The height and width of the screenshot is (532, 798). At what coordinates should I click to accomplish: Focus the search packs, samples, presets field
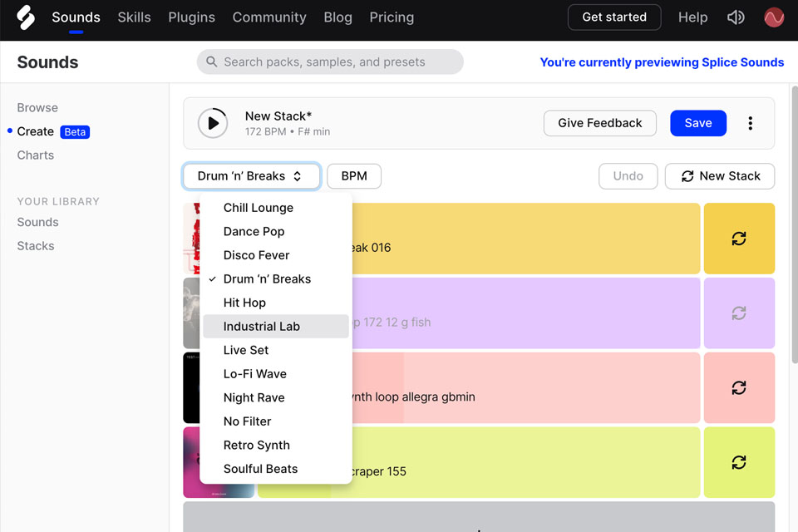pos(330,62)
